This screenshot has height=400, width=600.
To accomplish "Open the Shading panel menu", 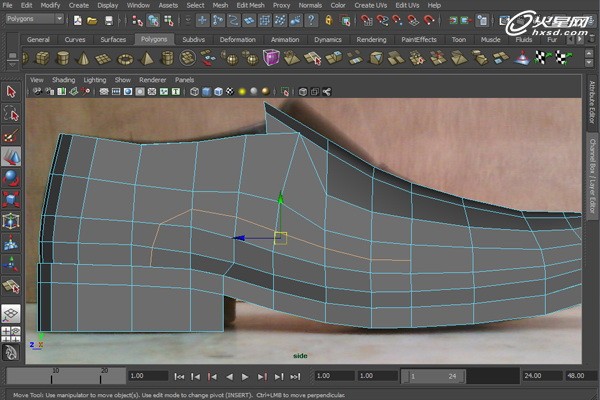I will [63, 79].
